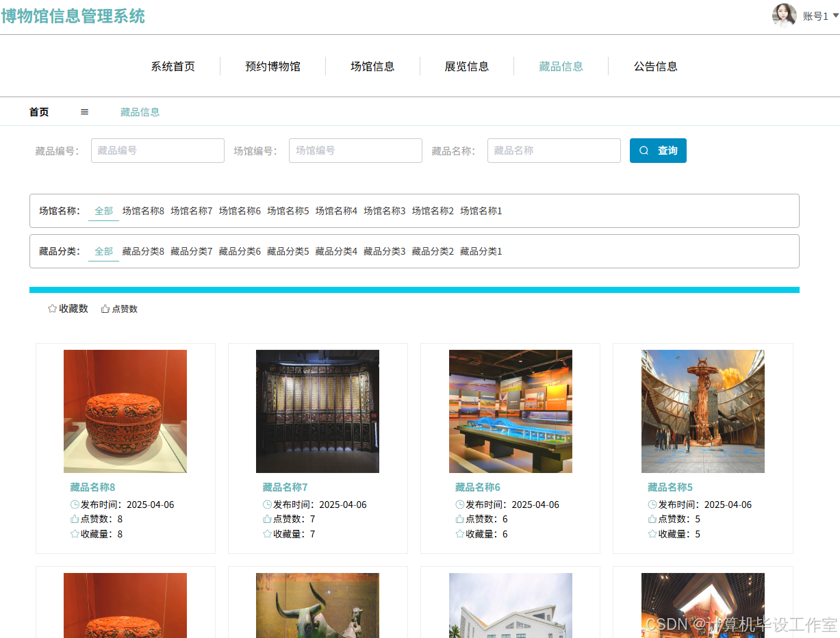
Task: Open red lacquer box image of 藏品名称8
Action: pos(125,411)
